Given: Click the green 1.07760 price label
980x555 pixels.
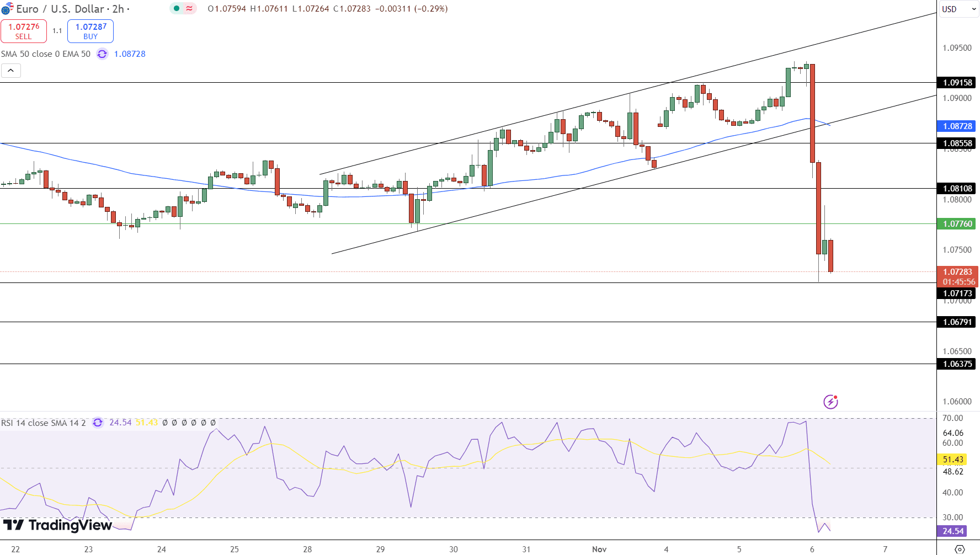Looking at the screenshot, I should click(x=956, y=224).
